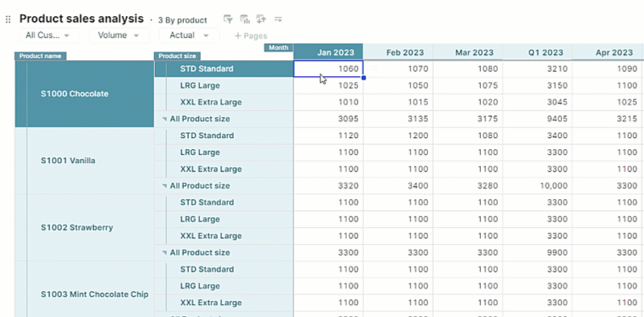This screenshot has width=644, height=317.
Task: Click Strawberry All Product size Q1 total 9900
Action: click(538, 253)
